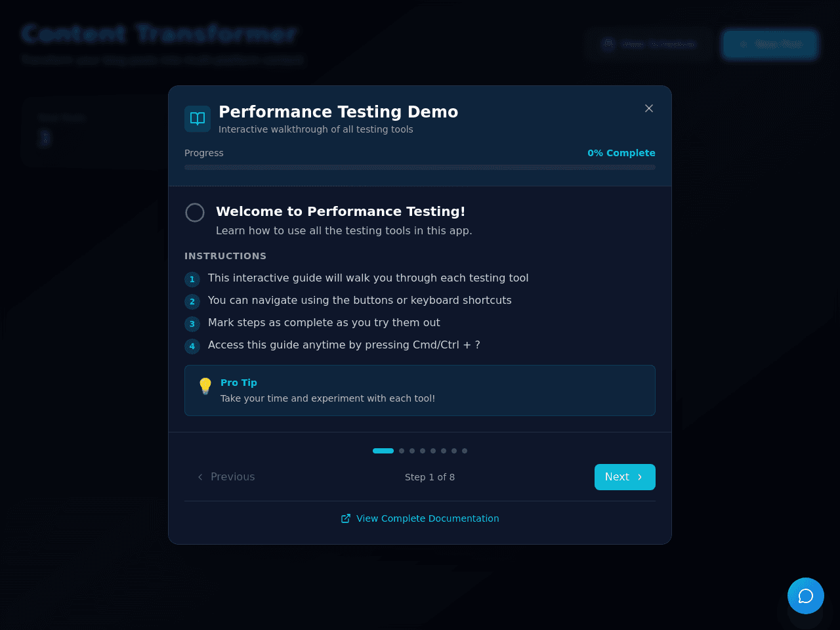Click the progress bar under Progress

pyautogui.click(x=420, y=167)
